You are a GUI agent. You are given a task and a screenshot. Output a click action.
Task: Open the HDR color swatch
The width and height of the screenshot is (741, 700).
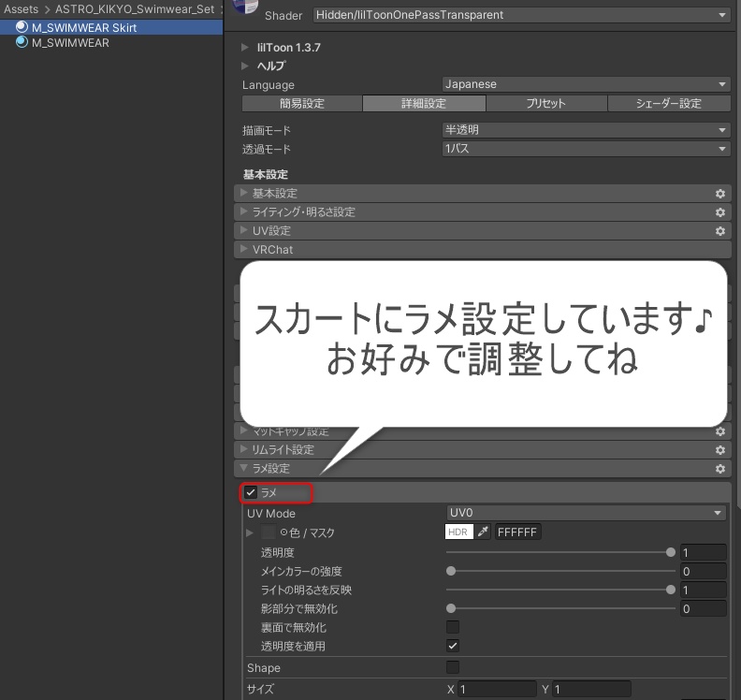coord(458,532)
